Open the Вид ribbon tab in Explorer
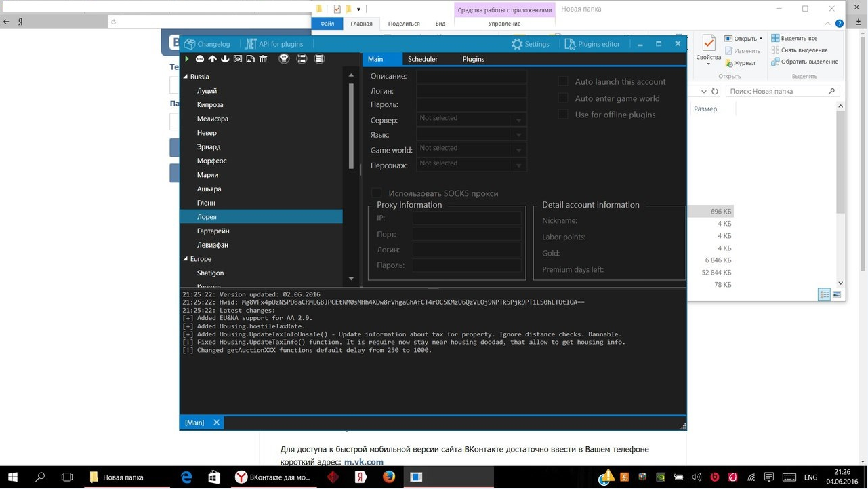Image resolution: width=868 pixels, height=489 pixels. (x=440, y=24)
